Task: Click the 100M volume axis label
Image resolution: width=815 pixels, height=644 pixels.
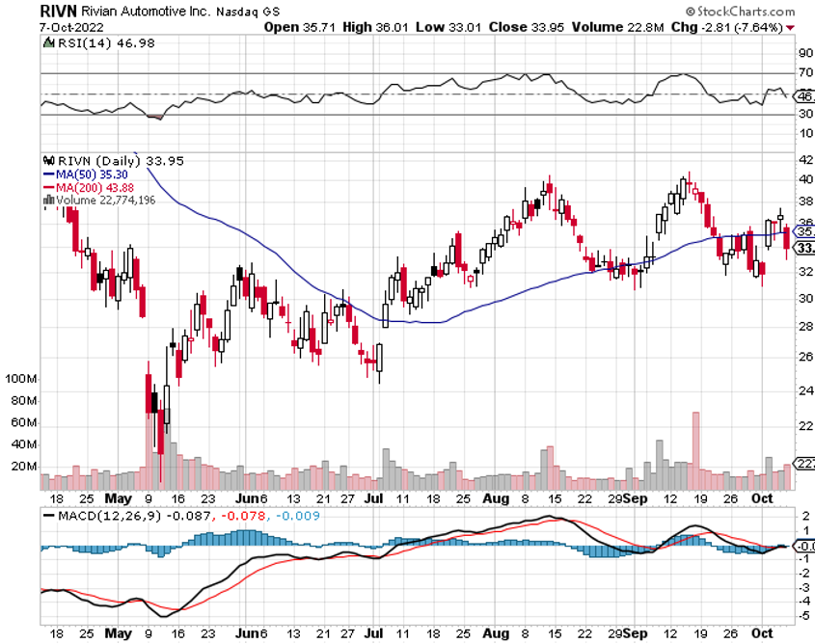Action: point(21,379)
